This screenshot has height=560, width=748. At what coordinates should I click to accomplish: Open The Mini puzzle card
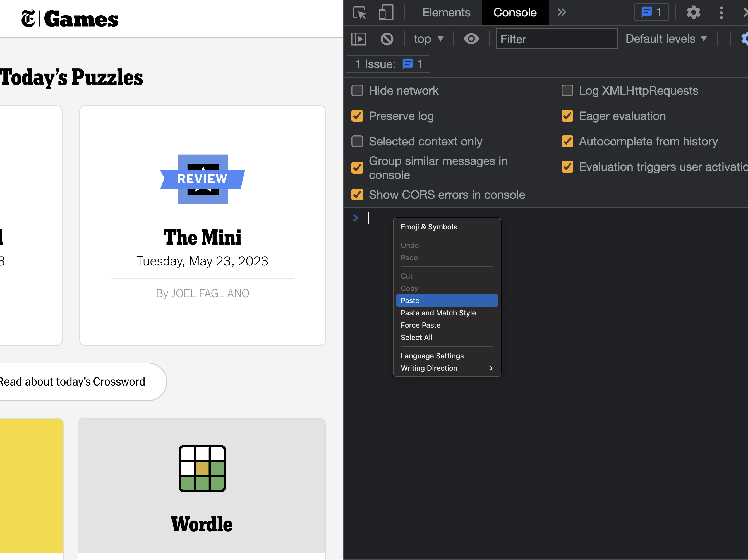[203, 226]
